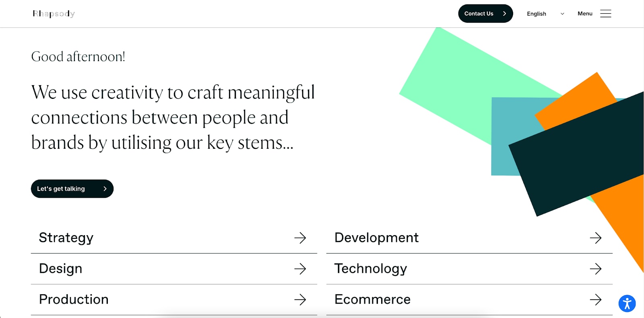Click the language dropdown chevron
Screen dimensions: 644x318
562,14
